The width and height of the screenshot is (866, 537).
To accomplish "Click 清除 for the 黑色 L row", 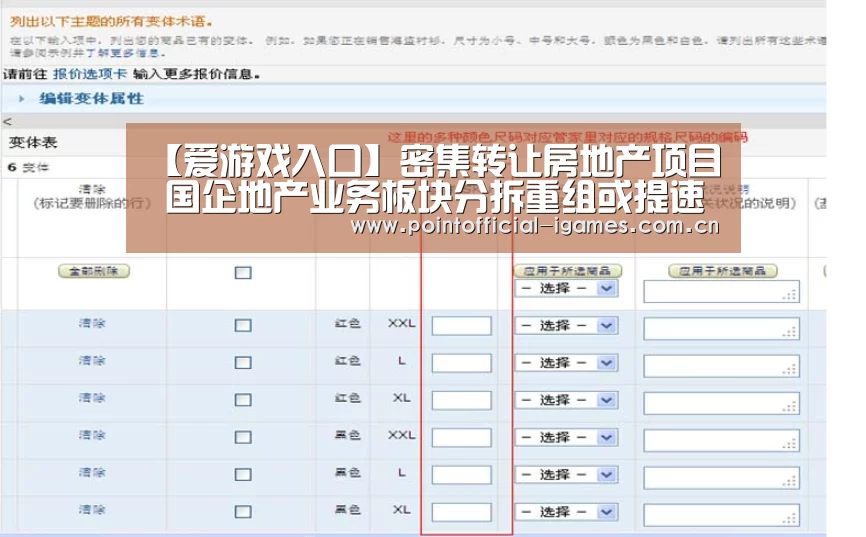I will coord(92,473).
